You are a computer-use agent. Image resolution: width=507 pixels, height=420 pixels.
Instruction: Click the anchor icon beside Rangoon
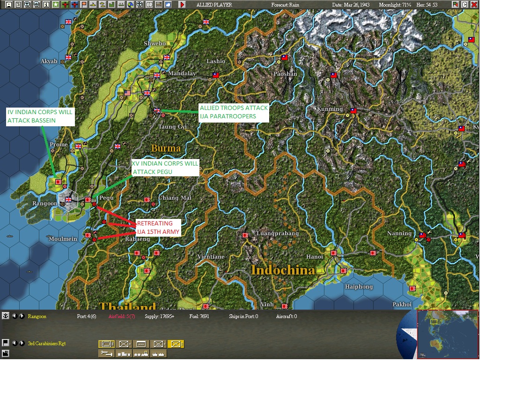pyautogui.click(x=6, y=316)
